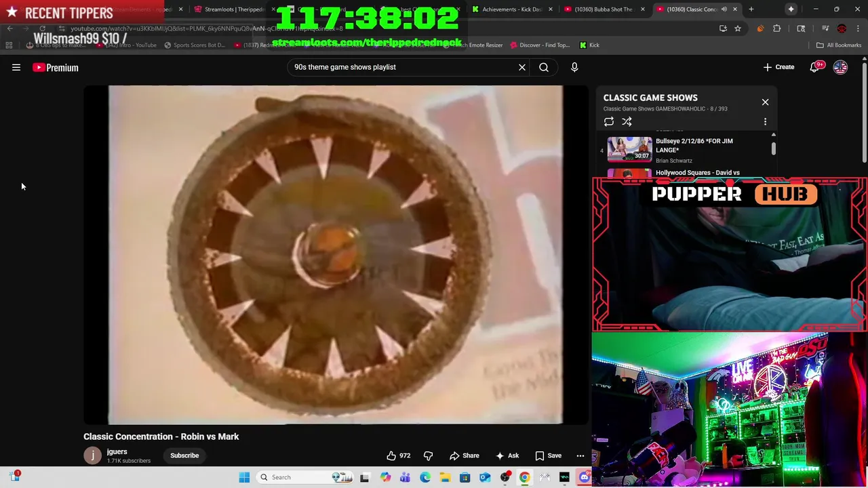Close the Classic Concentration tab
The height and width of the screenshot is (488, 868).
[734, 9]
